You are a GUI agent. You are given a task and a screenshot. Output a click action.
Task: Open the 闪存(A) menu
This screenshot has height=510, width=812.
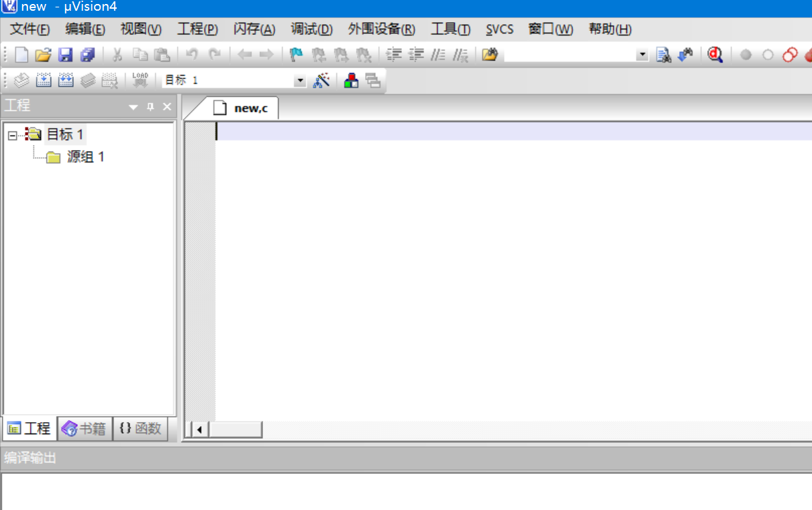click(254, 29)
